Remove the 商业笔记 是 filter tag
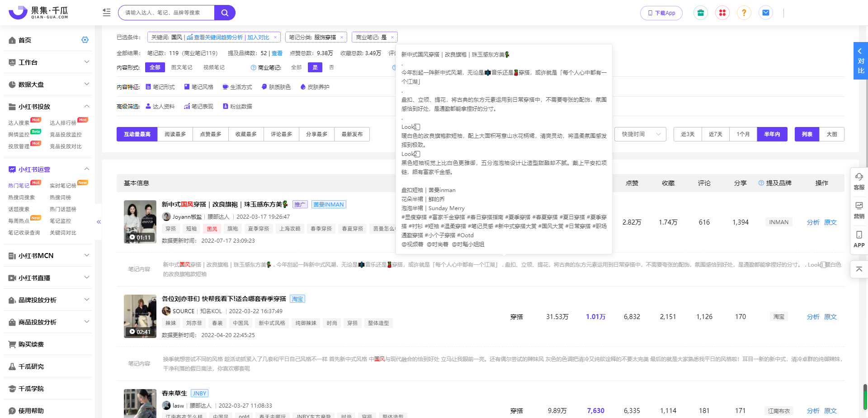The width and height of the screenshot is (868, 418). 392,38
